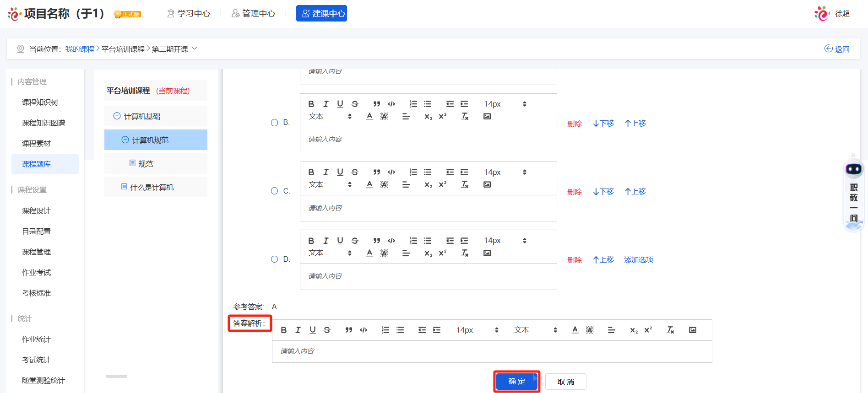This screenshot has height=393, width=868.
Task: Select radio button for option B
Action: pyautogui.click(x=275, y=123)
